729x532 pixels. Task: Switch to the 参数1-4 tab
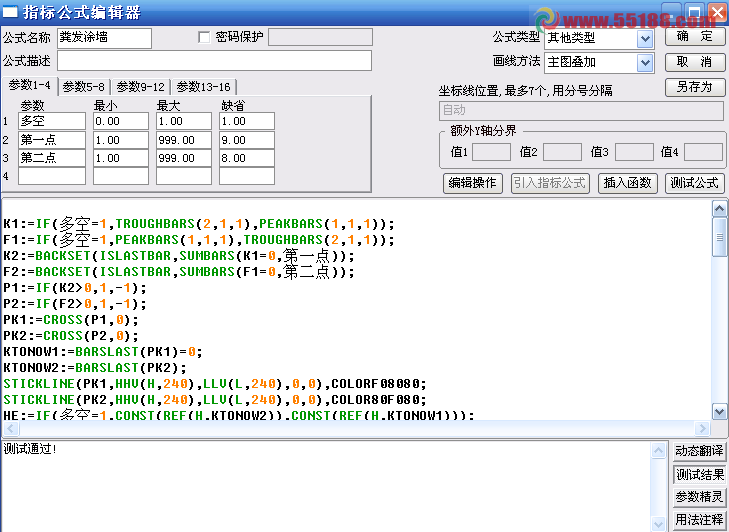pyautogui.click(x=29, y=86)
